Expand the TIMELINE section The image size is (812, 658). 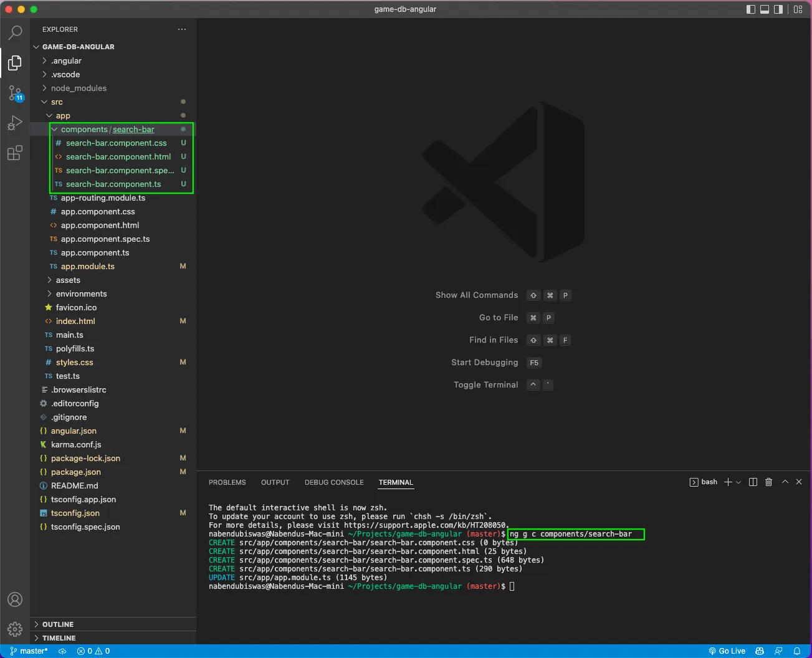pos(113,638)
